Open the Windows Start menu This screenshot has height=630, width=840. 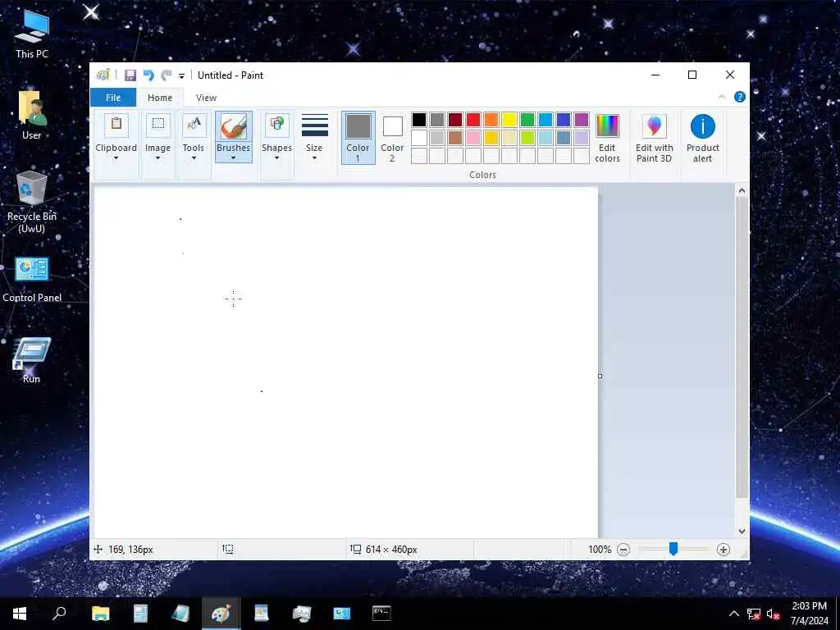point(20,614)
